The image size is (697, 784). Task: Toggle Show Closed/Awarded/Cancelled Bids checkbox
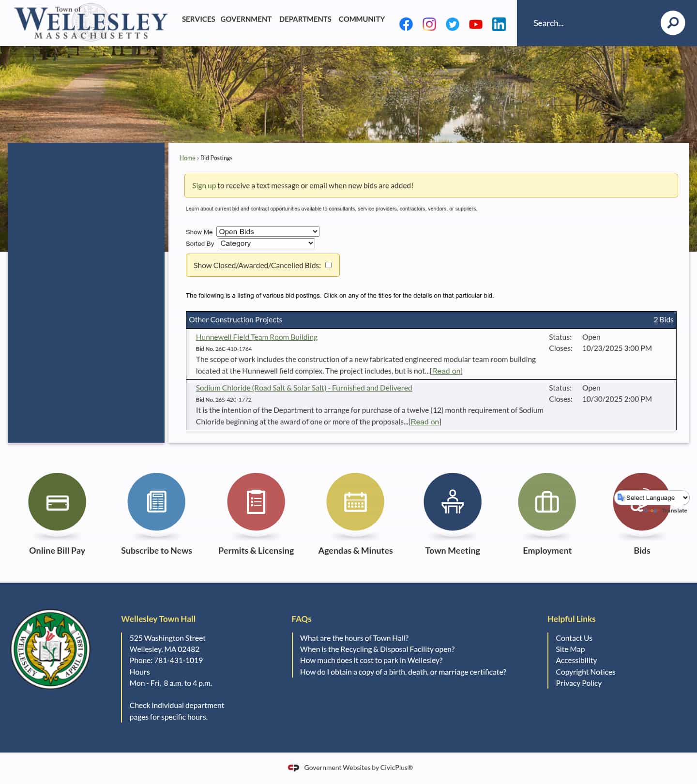(x=328, y=265)
